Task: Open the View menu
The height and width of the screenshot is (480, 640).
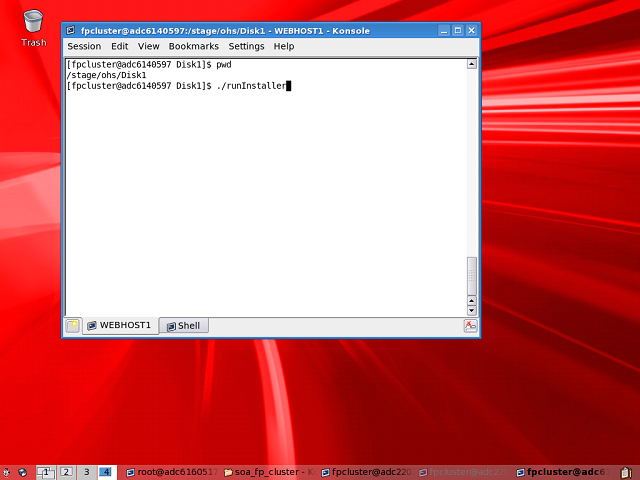Action: click(149, 46)
